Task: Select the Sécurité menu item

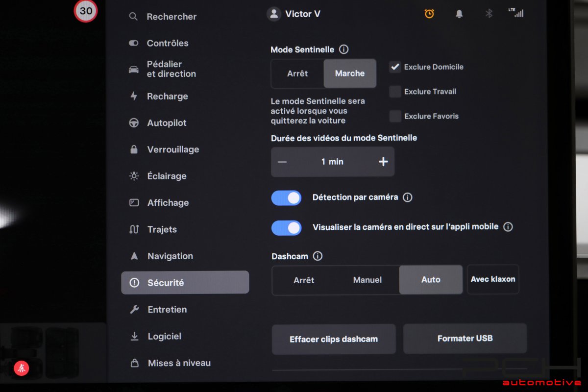Action: pos(185,283)
